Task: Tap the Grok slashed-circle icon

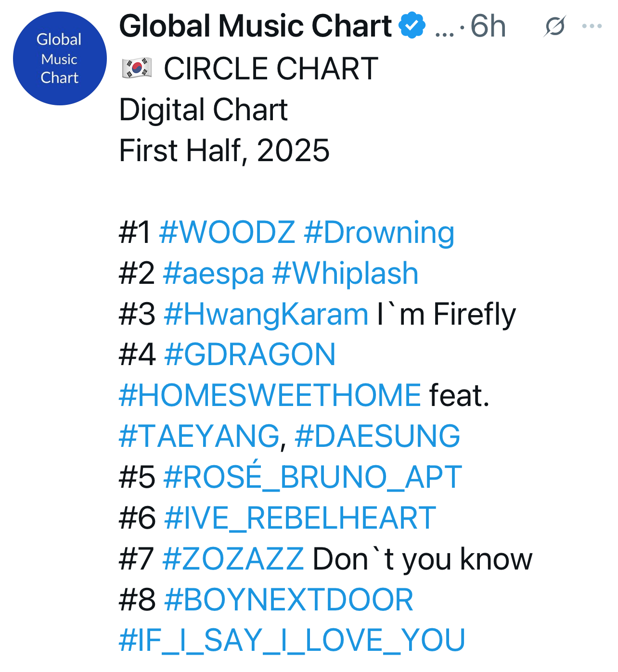Action: [x=554, y=26]
